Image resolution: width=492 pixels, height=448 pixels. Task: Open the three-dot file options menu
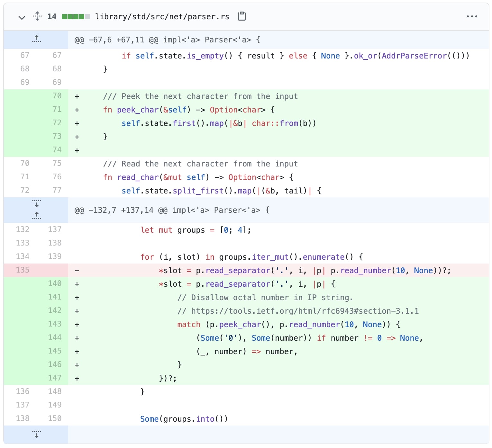point(471,16)
